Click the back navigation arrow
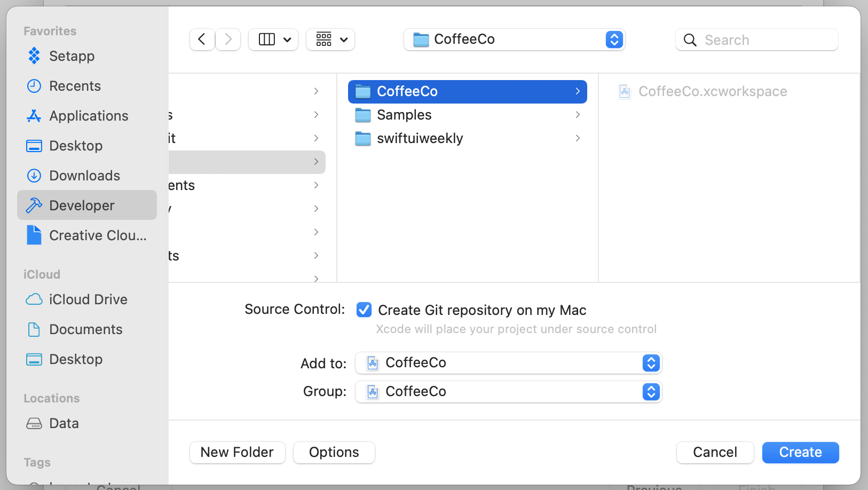868x490 pixels. [x=202, y=39]
